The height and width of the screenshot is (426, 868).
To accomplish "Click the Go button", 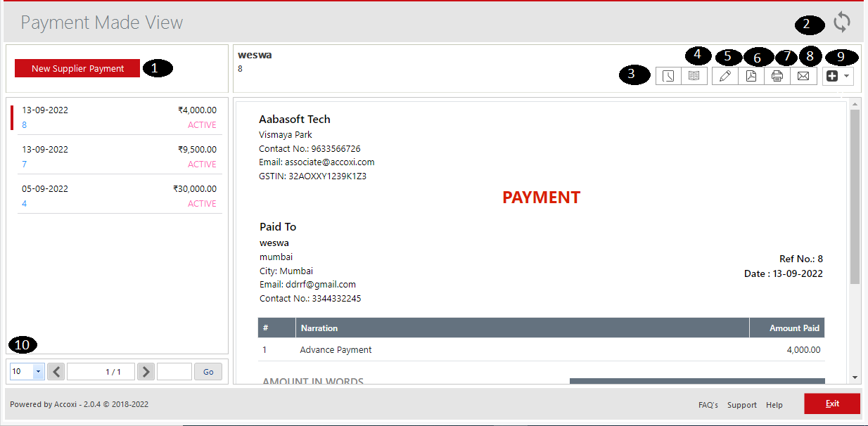I will [208, 371].
